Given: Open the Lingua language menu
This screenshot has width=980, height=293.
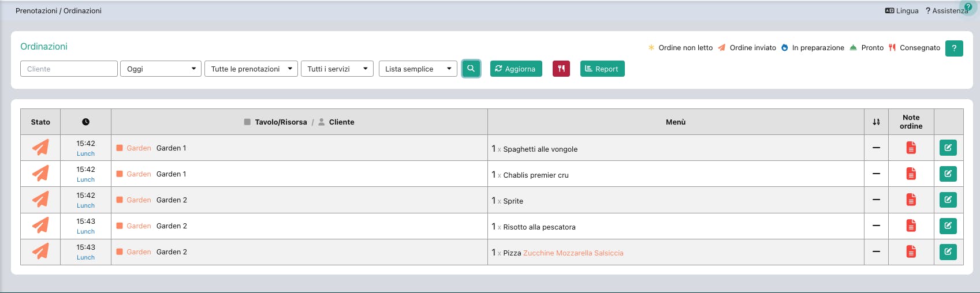Looking at the screenshot, I should [902, 10].
